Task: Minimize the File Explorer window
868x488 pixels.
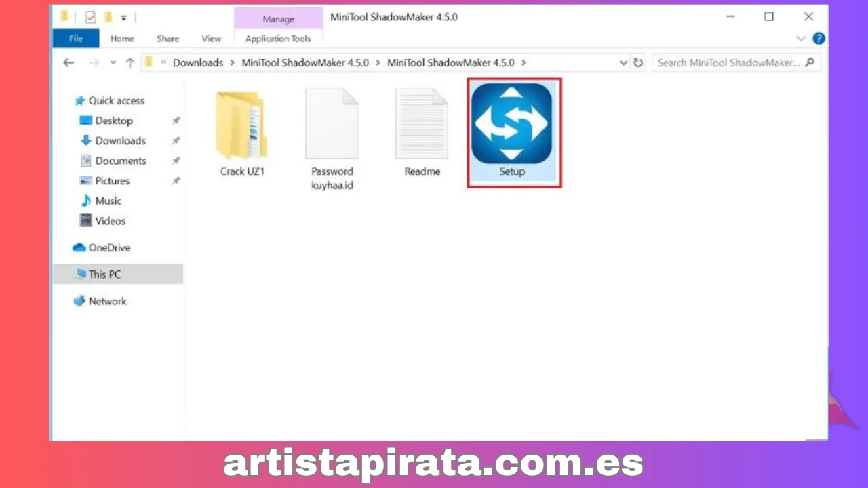Action: 730,17
